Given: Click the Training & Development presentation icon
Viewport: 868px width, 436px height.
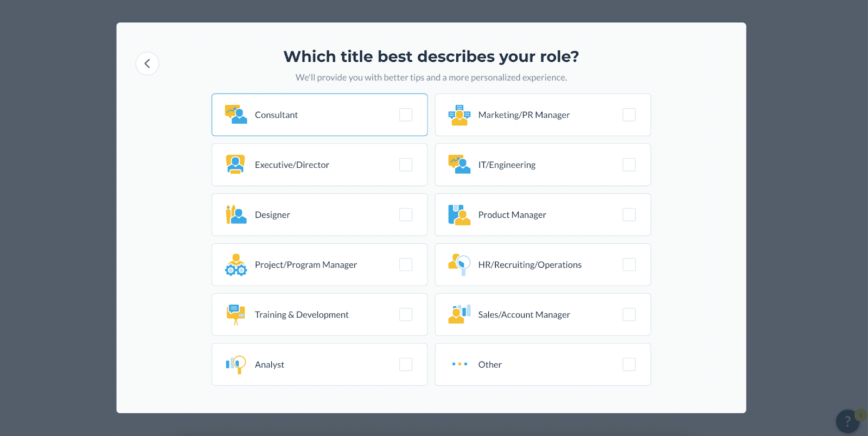Looking at the screenshot, I should 236,314.
